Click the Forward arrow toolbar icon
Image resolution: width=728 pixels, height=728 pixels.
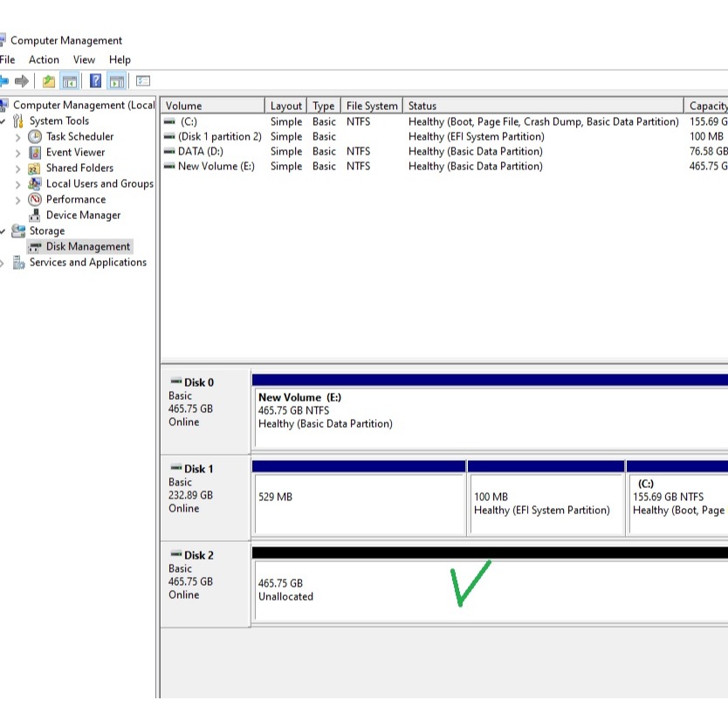click(x=22, y=81)
